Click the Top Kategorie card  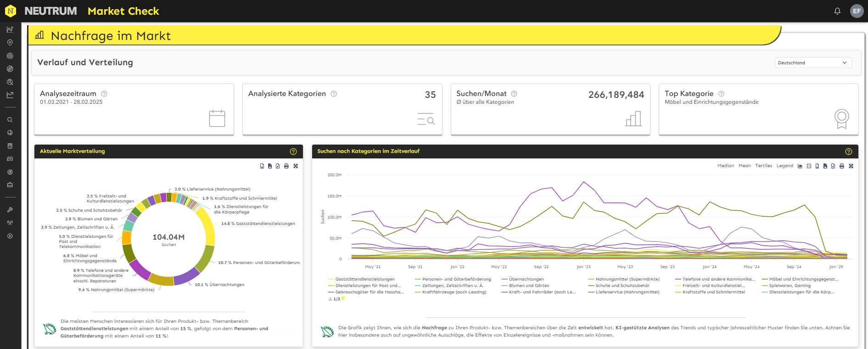(758, 109)
